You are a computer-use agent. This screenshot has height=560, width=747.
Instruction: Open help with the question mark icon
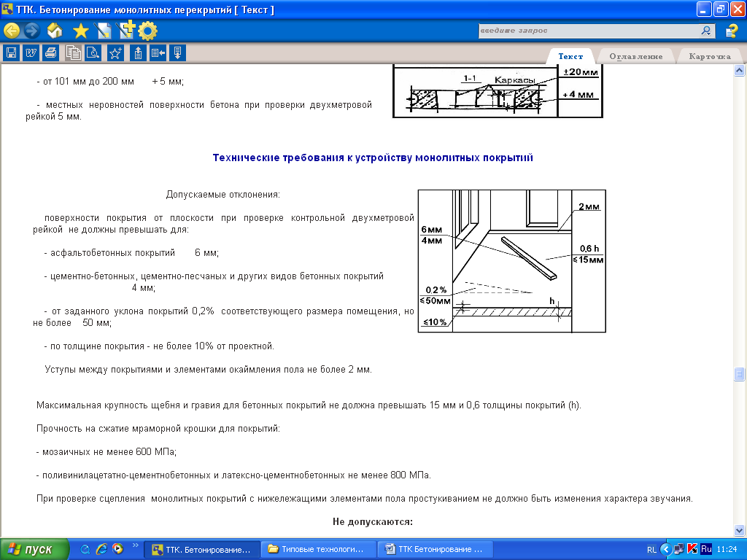(x=731, y=31)
